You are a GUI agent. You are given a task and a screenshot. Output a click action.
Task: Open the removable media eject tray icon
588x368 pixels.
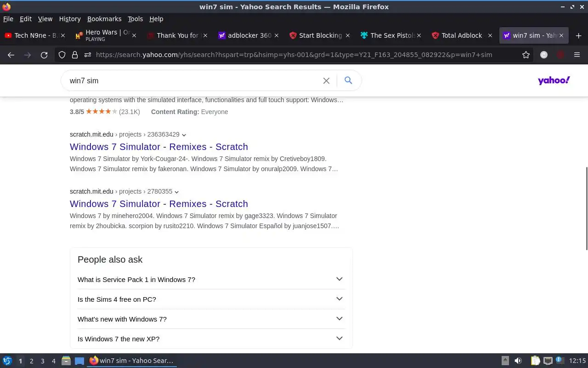pos(505,361)
